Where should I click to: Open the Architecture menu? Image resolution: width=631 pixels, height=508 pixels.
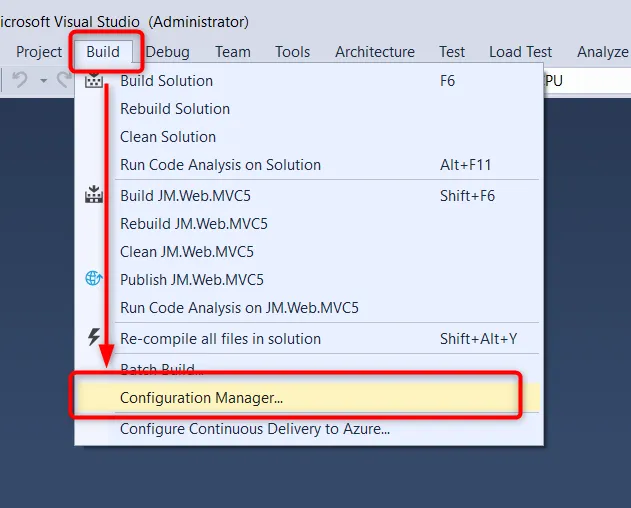point(375,52)
